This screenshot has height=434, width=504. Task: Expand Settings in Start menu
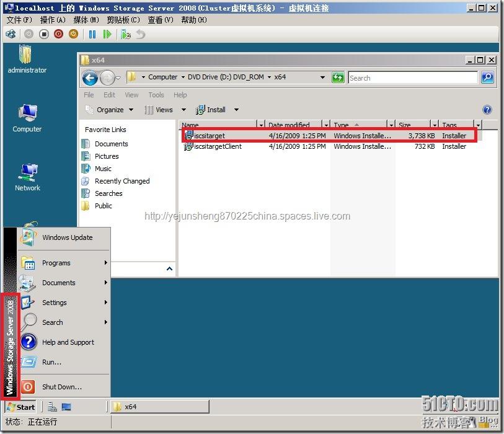[x=64, y=303]
